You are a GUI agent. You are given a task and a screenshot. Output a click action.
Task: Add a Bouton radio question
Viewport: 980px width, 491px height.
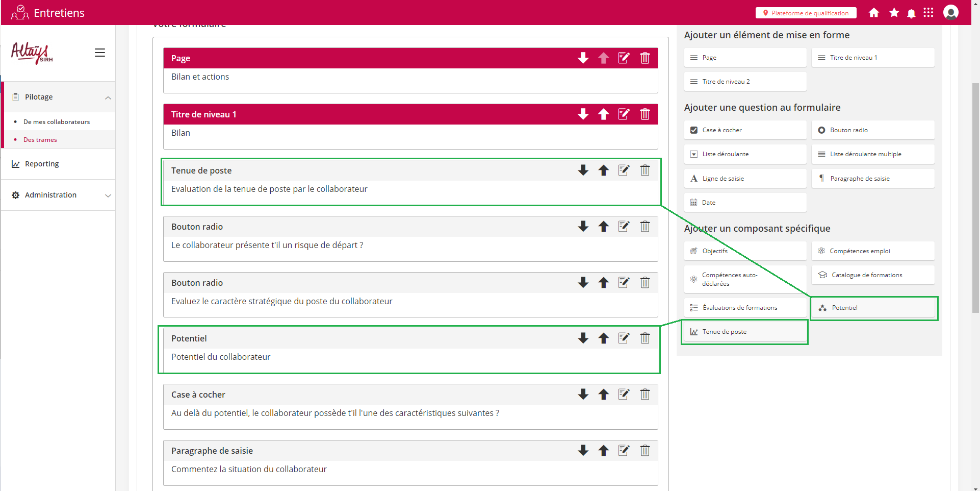coord(872,130)
